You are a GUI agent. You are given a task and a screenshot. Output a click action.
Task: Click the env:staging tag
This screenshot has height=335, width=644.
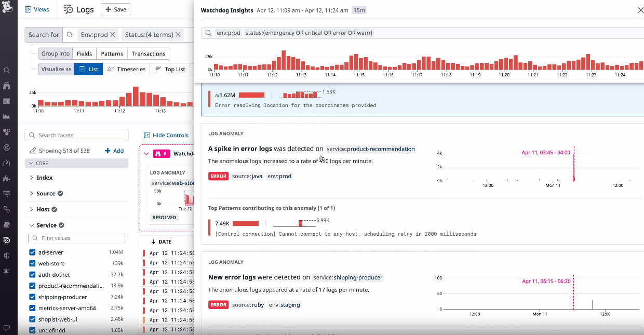pyautogui.click(x=285, y=305)
